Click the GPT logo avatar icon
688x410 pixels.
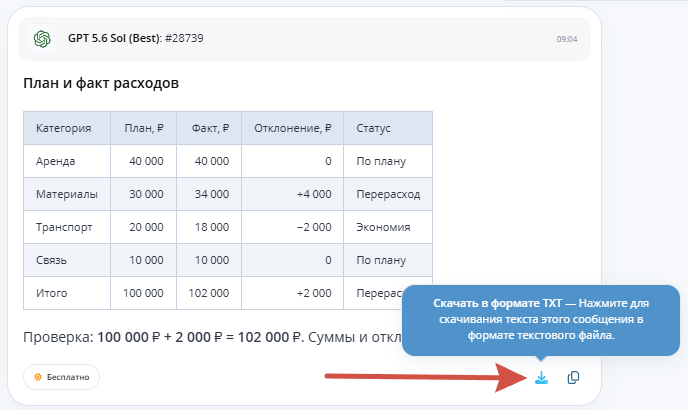tap(42, 39)
